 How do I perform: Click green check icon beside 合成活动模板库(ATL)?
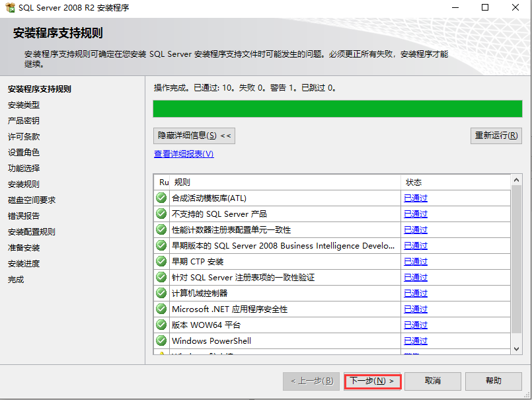coord(159,198)
